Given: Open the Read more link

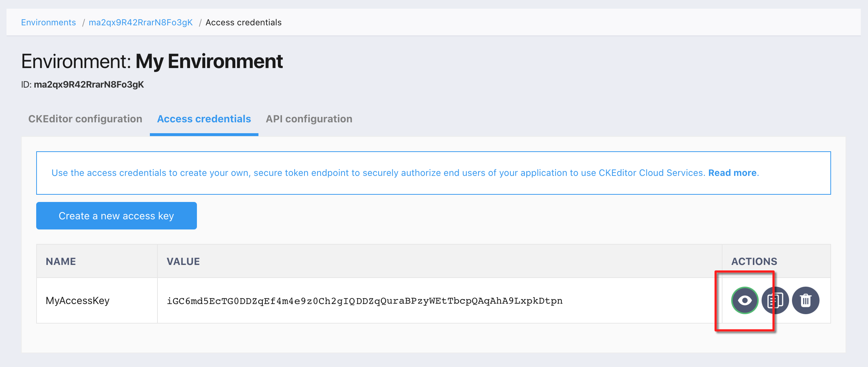Looking at the screenshot, I should click(732, 173).
